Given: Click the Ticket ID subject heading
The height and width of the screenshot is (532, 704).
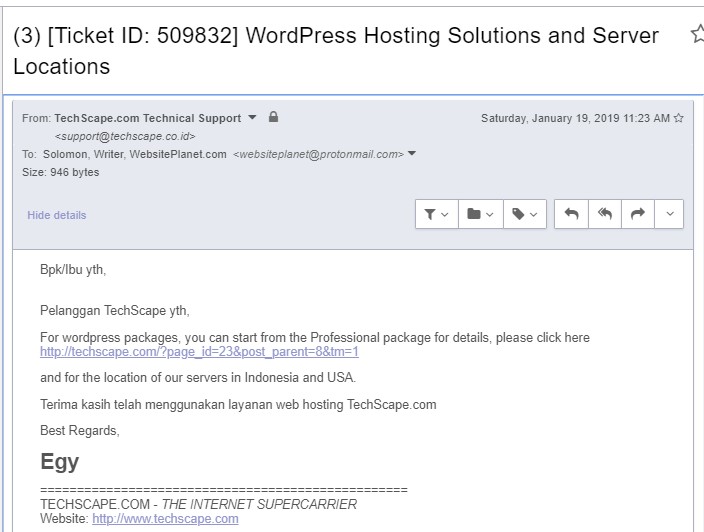Looking at the screenshot, I should (x=336, y=50).
